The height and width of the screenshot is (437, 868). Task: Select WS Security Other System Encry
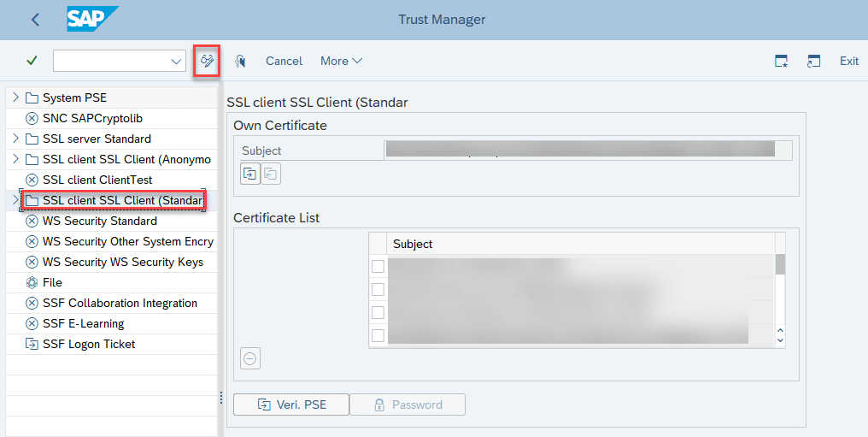(128, 241)
